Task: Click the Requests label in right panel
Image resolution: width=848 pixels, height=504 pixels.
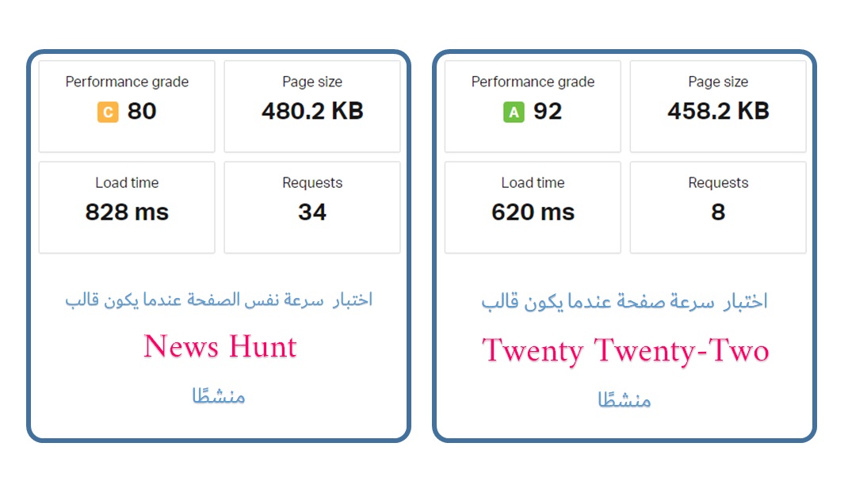Action: (x=718, y=183)
